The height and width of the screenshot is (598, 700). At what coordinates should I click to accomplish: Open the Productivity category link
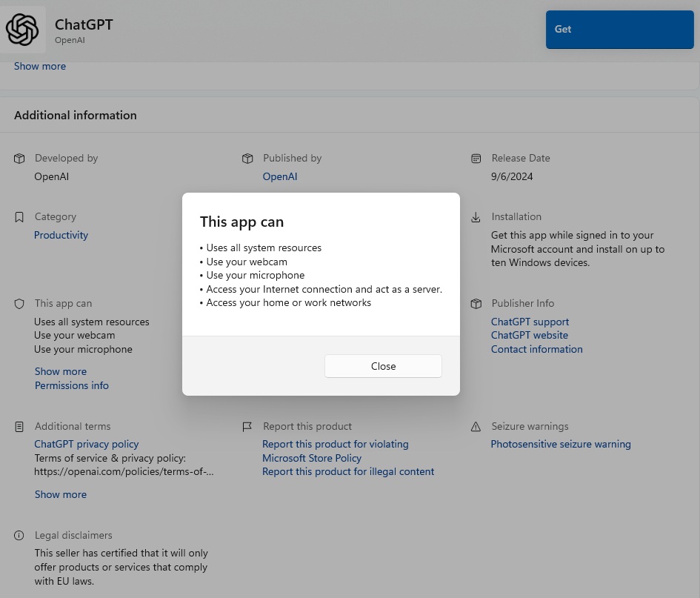(61, 235)
